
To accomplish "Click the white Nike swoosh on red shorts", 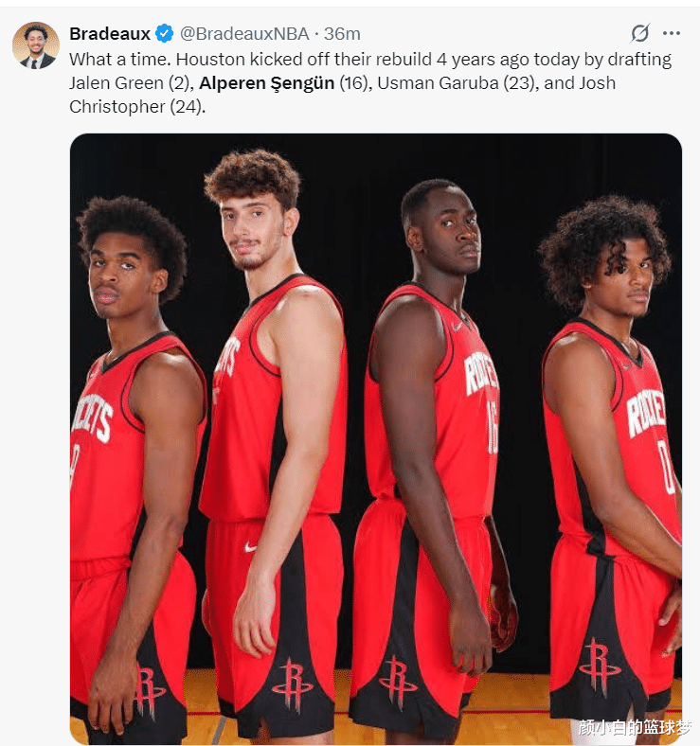I will click(x=251, y=547).
